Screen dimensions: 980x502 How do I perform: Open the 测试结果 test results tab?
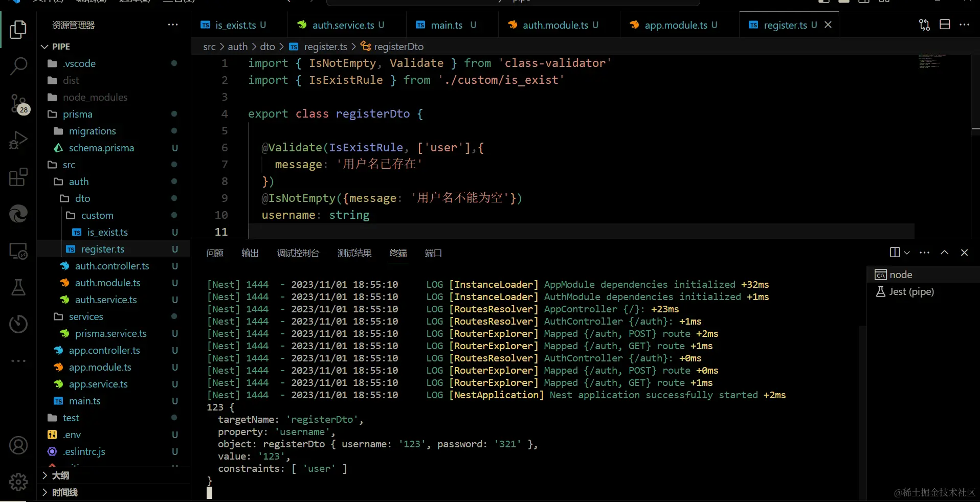354,253
